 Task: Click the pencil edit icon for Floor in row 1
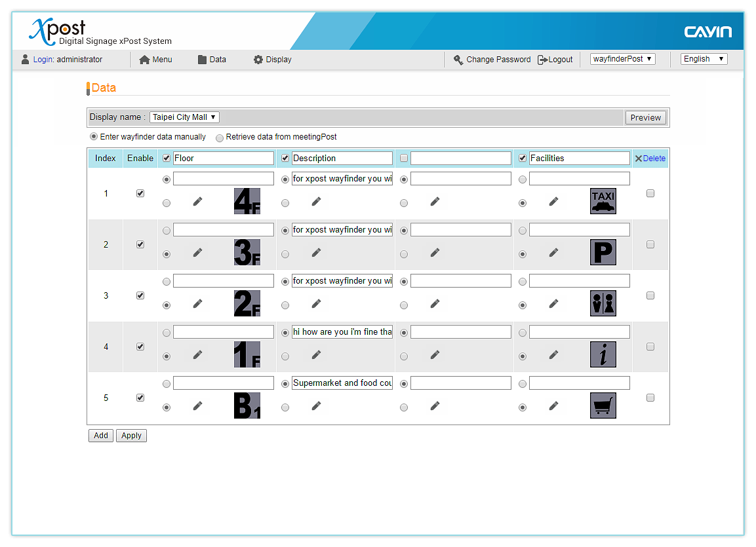click(197, 202)
